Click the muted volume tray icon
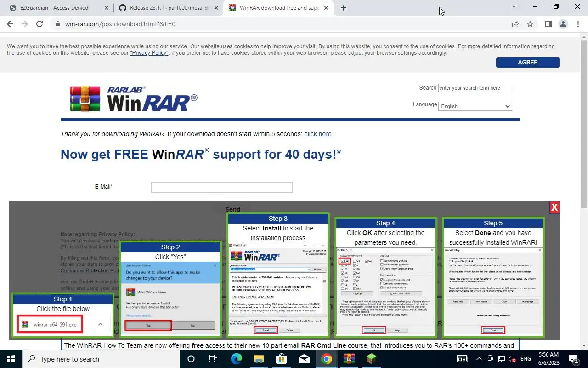588x368 pixels. click(512, 359)
